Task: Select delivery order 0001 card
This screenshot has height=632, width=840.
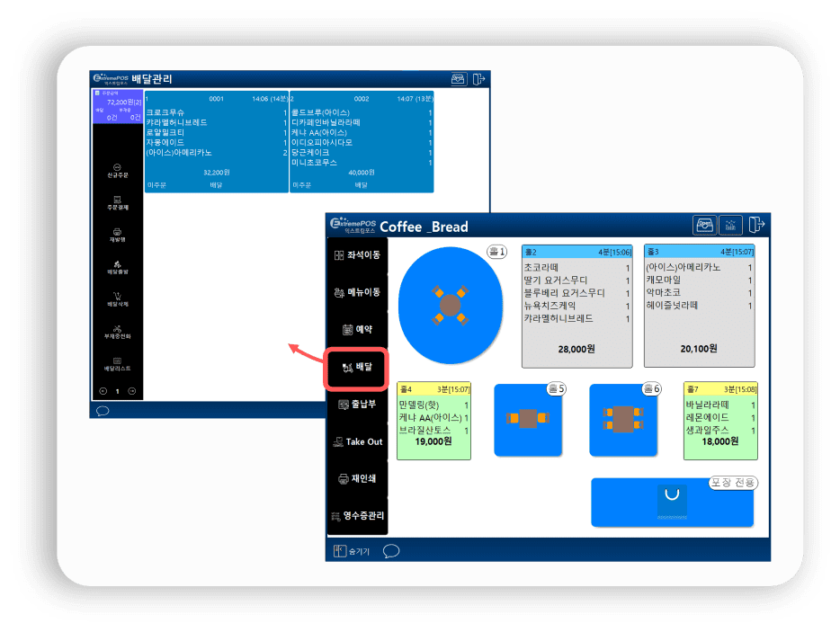Action: click(x=216, y=139)
